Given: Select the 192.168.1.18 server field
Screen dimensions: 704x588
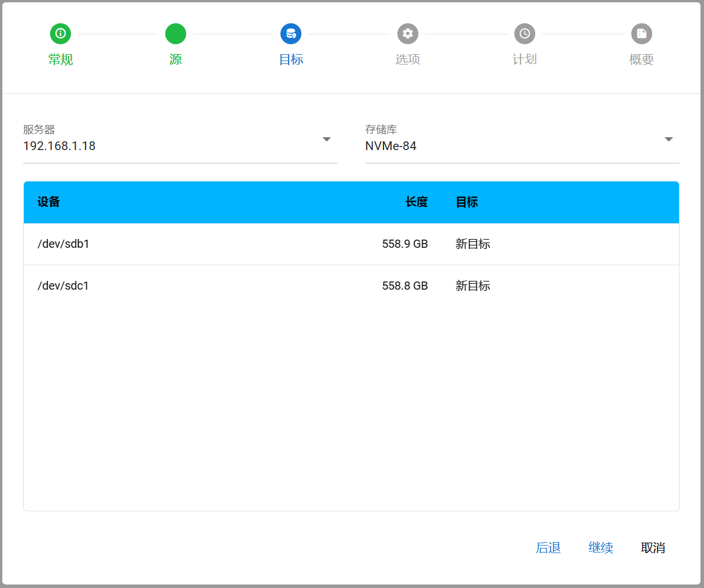Looking at the screenshot, I should coord(169,146).
